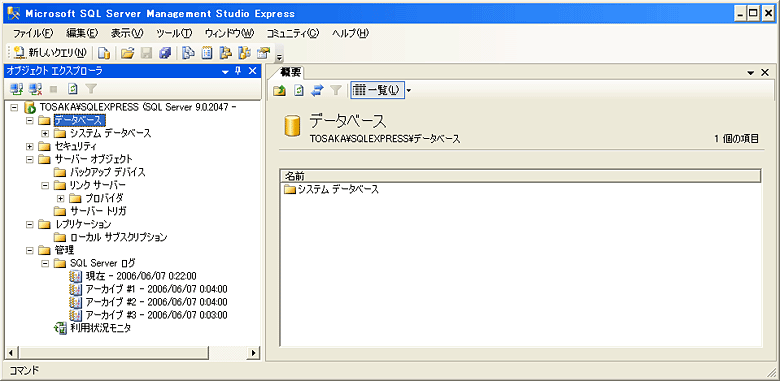
Task: Click the Save All toolbar icon
Action: click(x=165, y=53)
